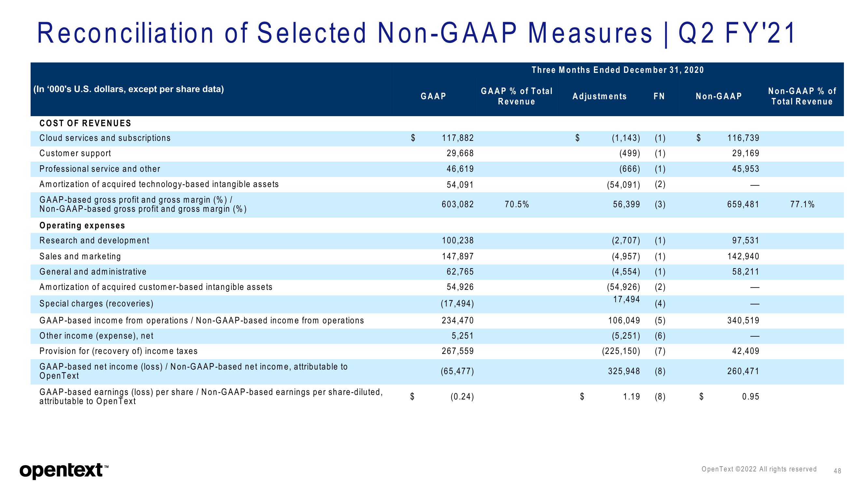
Task: Click GAAP value 147,897
Action: pos(457,256)
